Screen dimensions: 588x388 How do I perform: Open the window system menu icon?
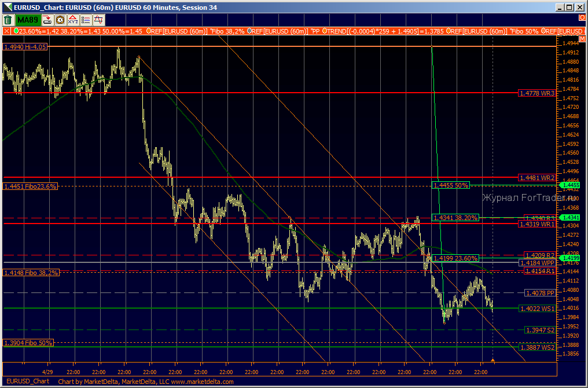click(7, 7)
